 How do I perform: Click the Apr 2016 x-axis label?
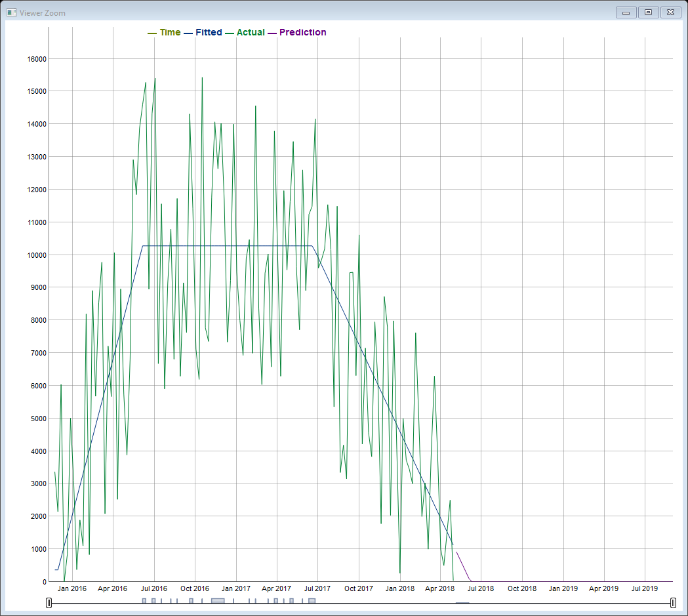[112, 589]
